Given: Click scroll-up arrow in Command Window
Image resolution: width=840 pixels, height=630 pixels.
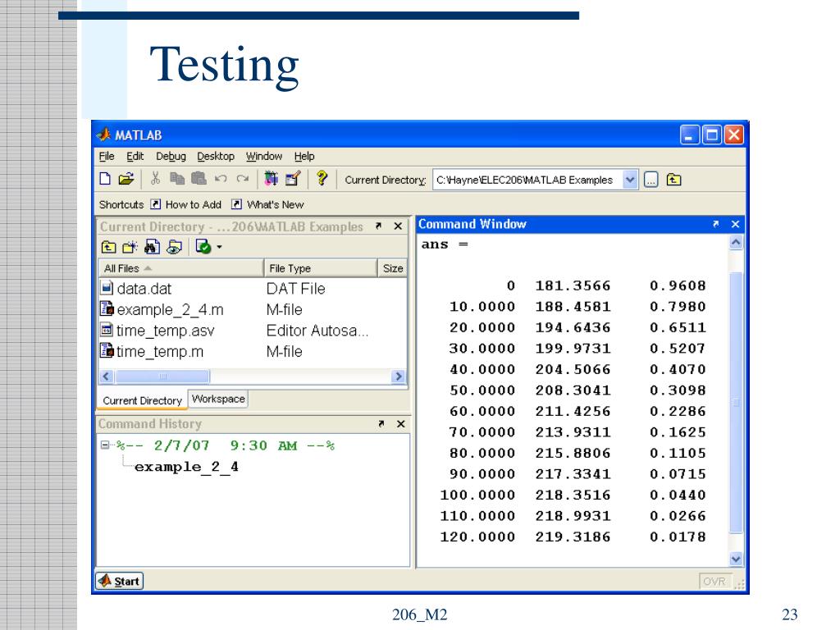Looking at the screenshot, I should (x=736, y=243).
